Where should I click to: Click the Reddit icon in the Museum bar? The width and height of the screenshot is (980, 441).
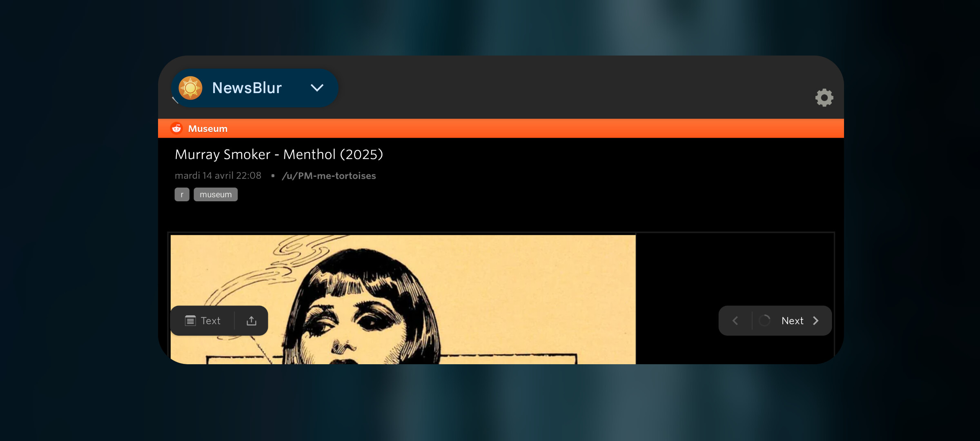click(176, 128)
